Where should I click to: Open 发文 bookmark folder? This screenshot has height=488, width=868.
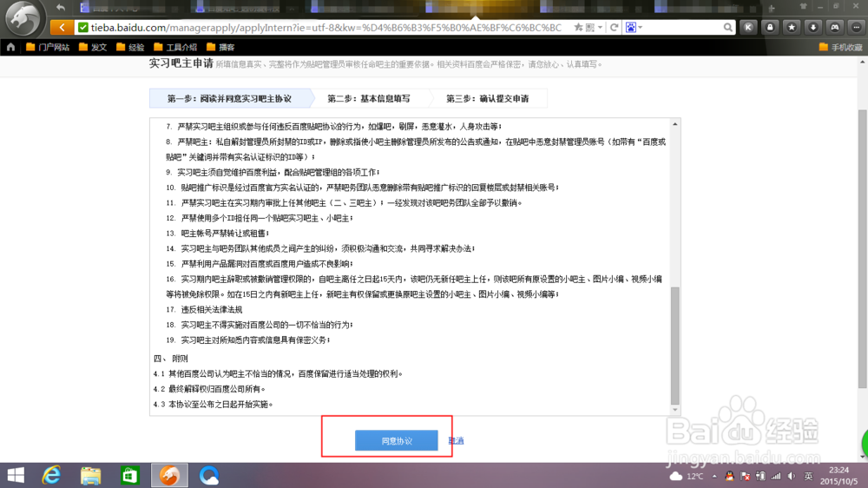coord(93,47)
